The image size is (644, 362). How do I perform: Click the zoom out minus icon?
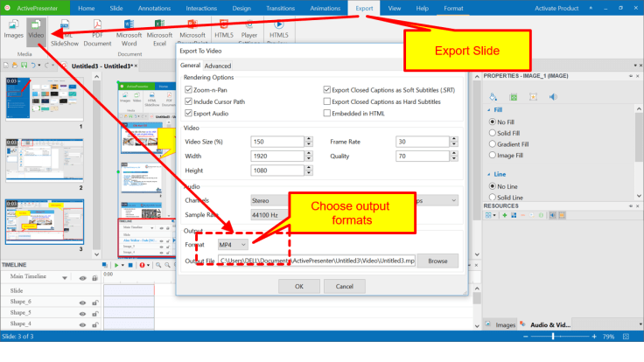point(526,337)
